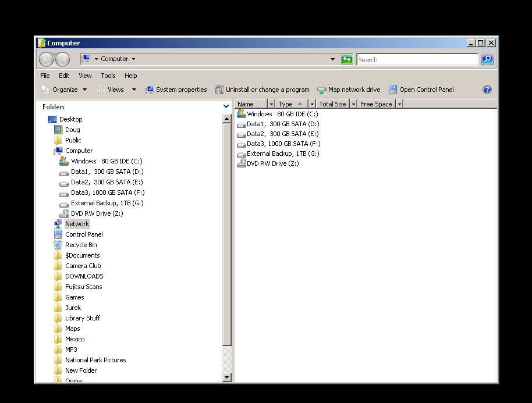Collapse the Folders pane with the chevron
Image resolution: width=532 pixels, height=403 pixels.
(x=226, y=106)
